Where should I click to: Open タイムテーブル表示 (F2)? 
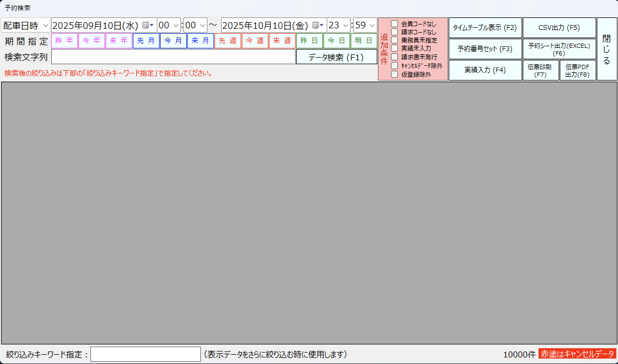(485, 27)
